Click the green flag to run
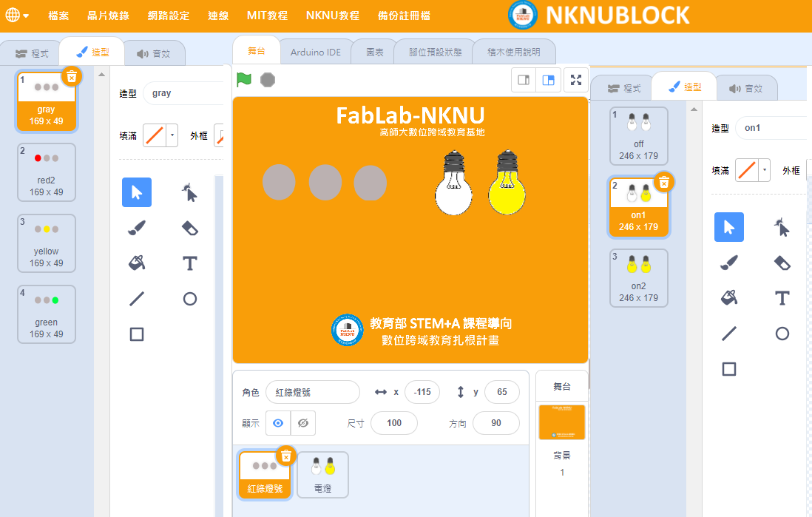The height and width of the screenshot is (517, 812). 244,80
